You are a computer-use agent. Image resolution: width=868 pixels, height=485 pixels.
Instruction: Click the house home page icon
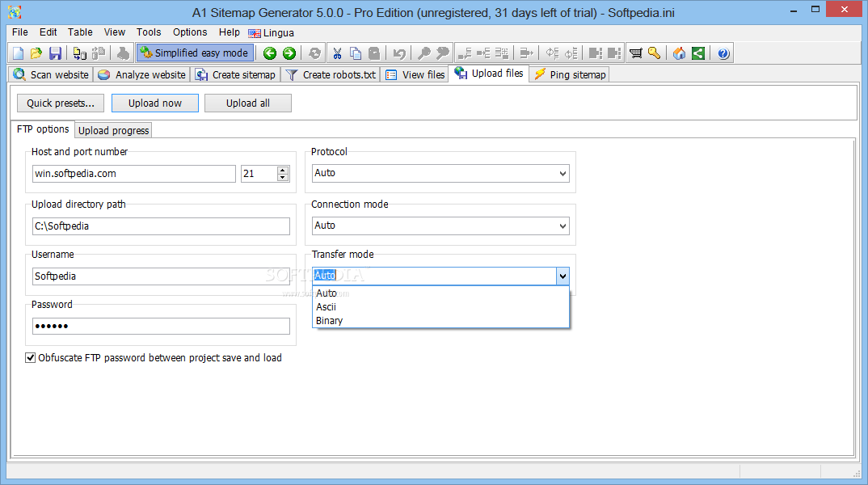coord(679,53)
